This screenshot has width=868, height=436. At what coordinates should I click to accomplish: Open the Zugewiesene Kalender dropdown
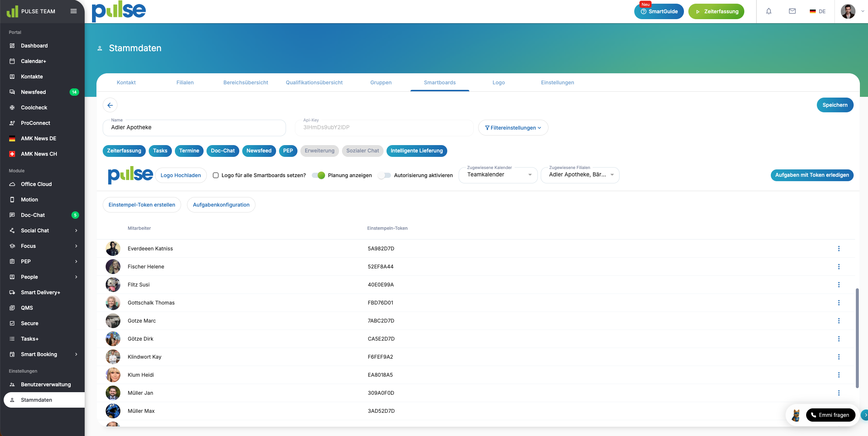(498, 175)
